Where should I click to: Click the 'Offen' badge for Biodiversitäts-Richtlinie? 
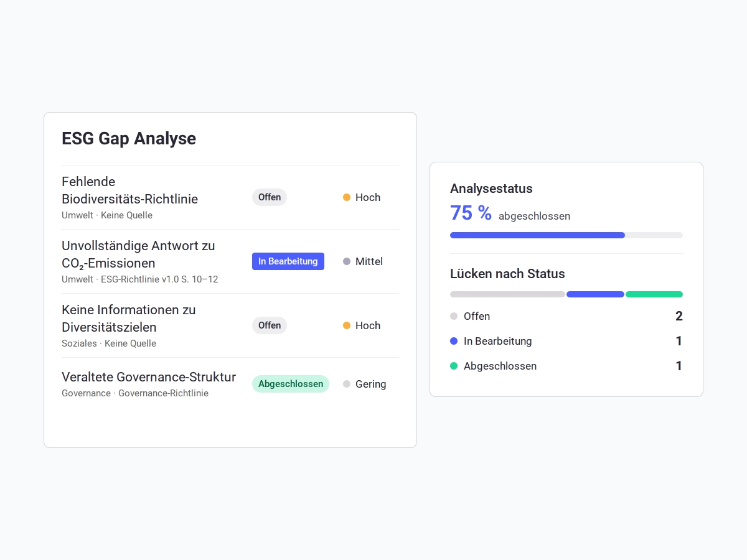pos(270,197)
